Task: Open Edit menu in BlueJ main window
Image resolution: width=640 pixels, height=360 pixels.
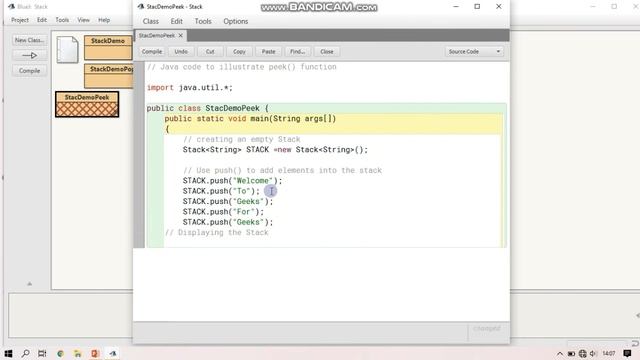Action: tap(42, 20)
